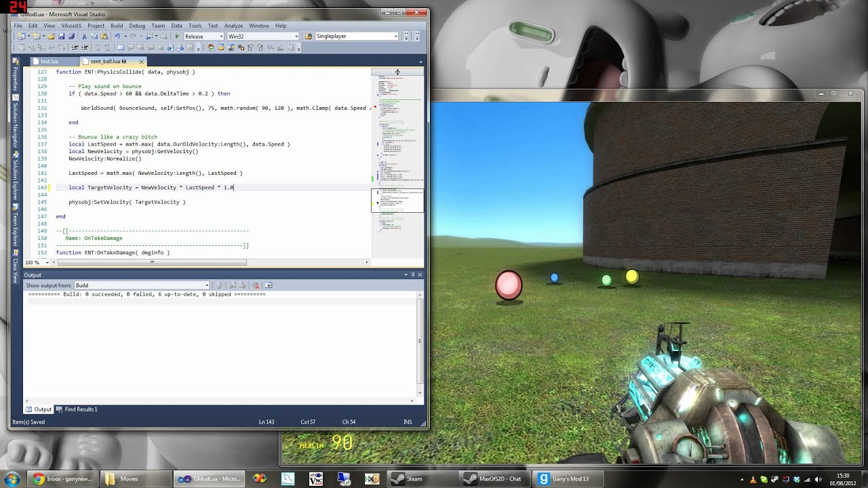Click the Increase Indent toolbar icon
The height and width of the screenshot is (488, 868).
85,47
